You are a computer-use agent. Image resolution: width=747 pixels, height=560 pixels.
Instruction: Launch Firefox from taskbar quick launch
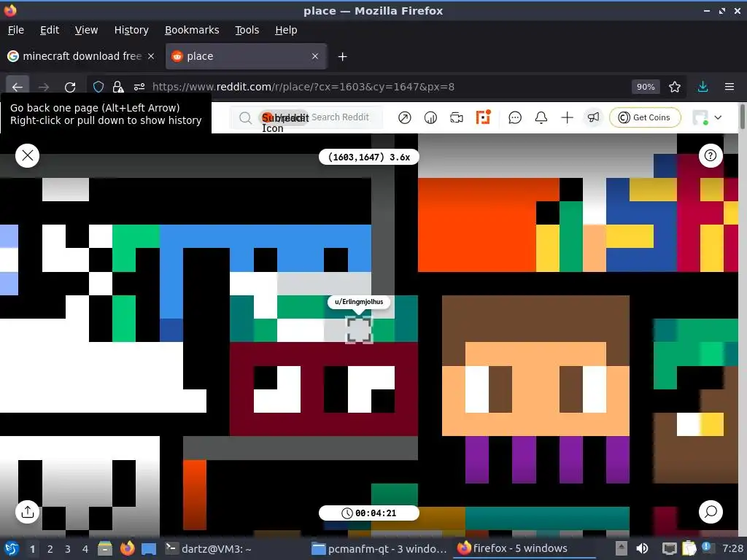(x=127, y=548)
